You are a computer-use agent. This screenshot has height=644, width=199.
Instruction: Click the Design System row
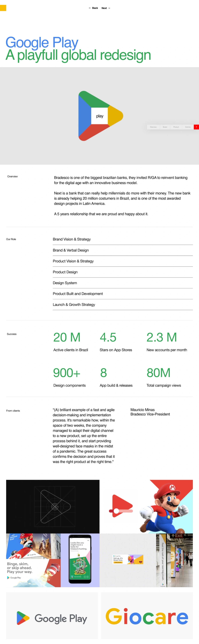coord(123,283)
